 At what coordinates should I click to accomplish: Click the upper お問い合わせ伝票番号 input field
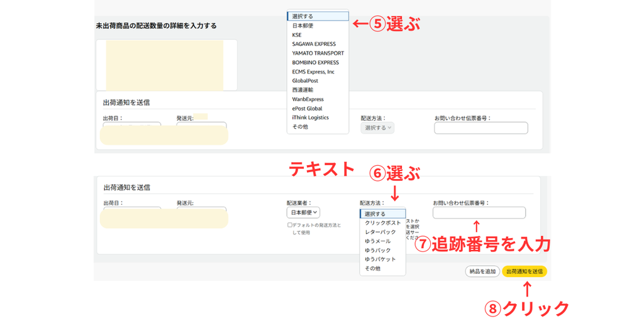(481, 128)
